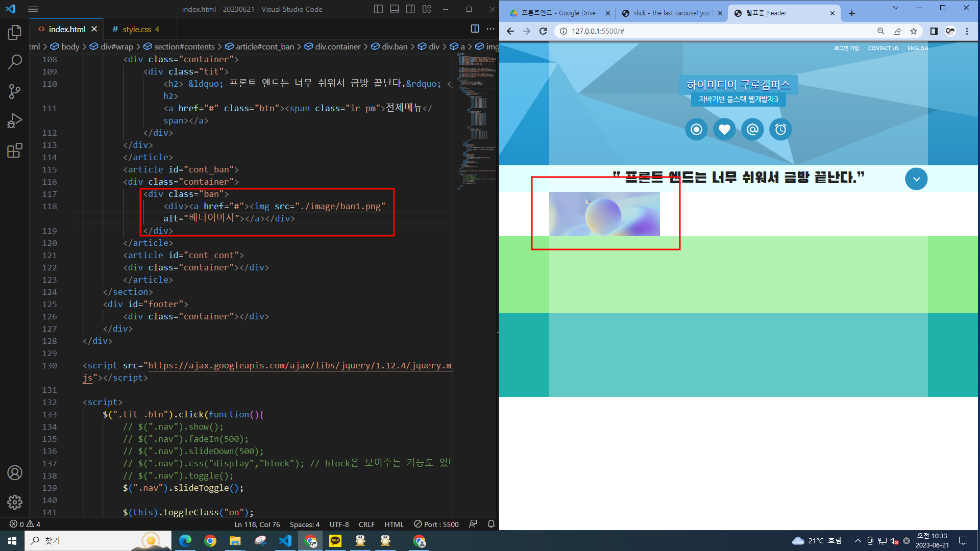Expand the round chevron-down menu button
The width and height of the screenshot is (980, 551).
[916, 179]
